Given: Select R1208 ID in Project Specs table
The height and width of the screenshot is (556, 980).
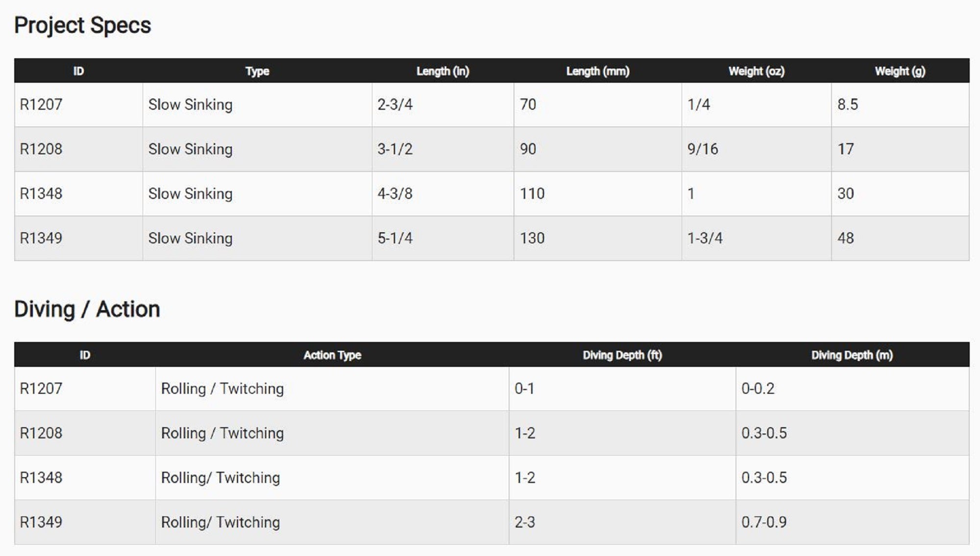Looking at the screenshot, I should [x=41, y=149].
